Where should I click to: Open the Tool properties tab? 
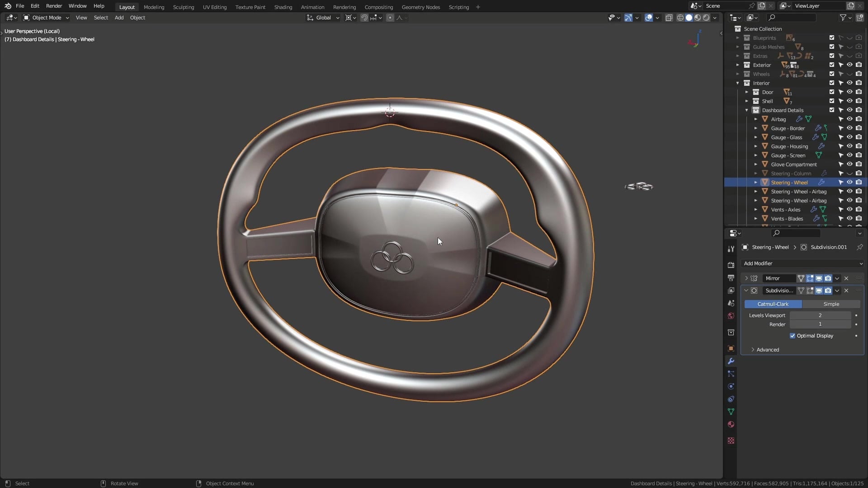click(x=731, y=249)
